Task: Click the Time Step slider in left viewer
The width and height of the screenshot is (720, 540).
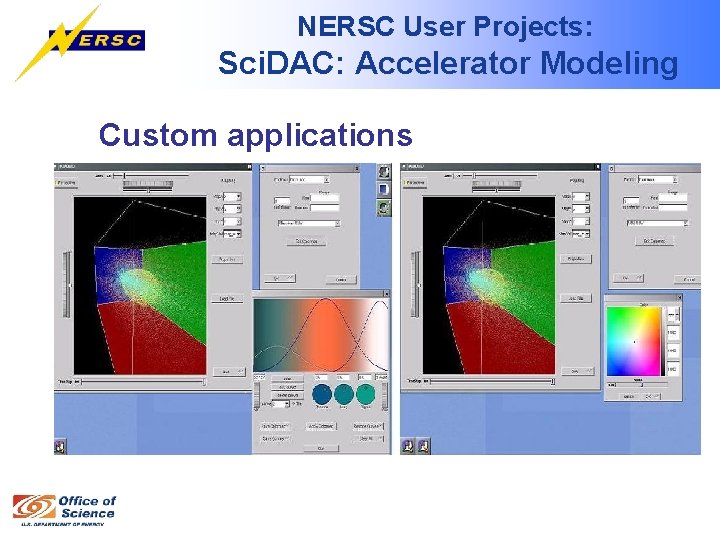Action: (143, 382)
